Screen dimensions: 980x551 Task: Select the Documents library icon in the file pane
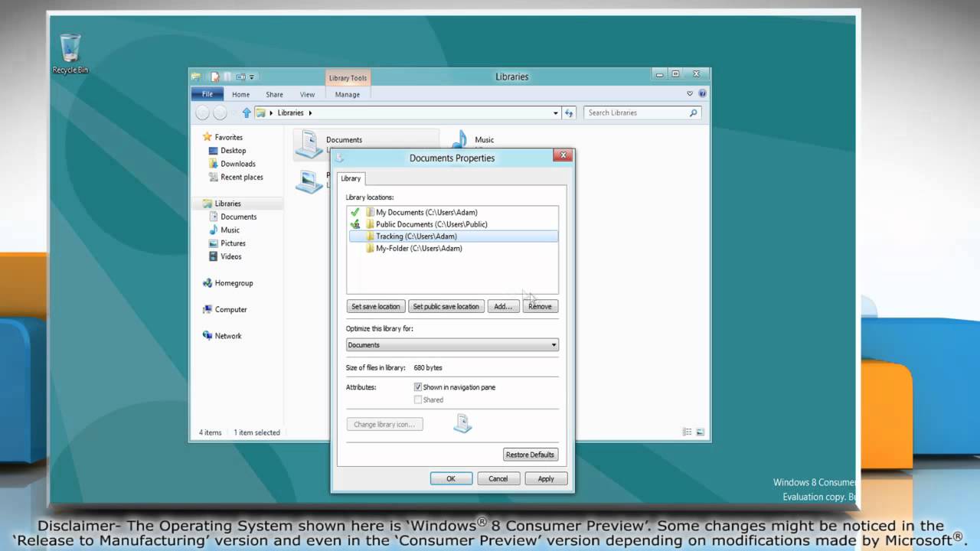pos(309,144)
